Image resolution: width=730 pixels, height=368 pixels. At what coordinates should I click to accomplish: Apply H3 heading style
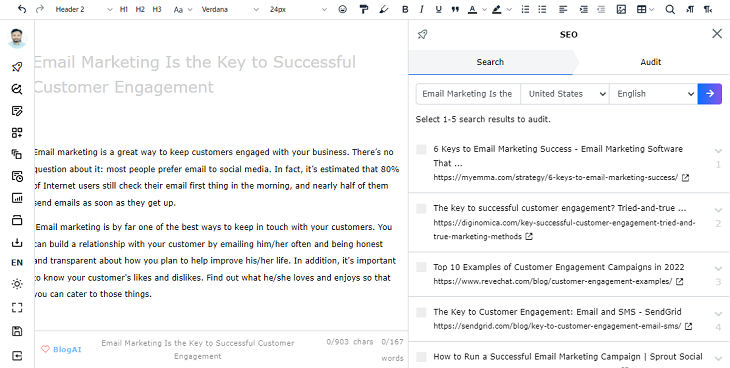point(157,9)
